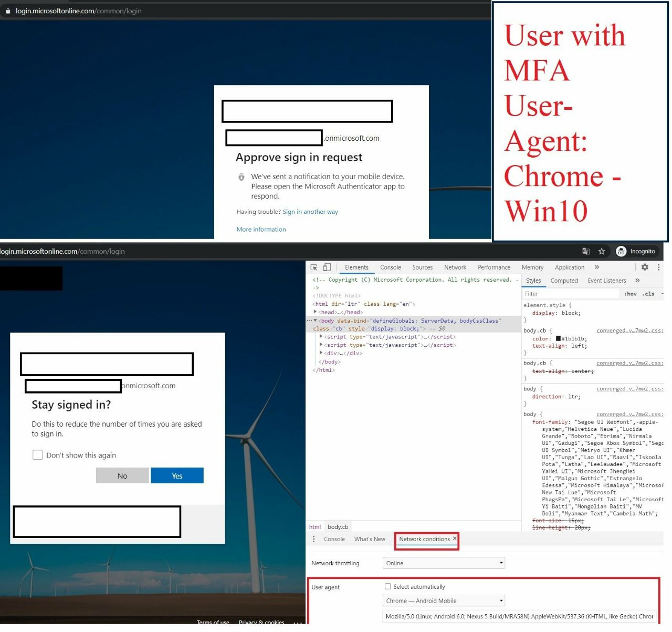The width and height of the screenshot is (672, 632).
Task: Switch to the Application panel tab
Action: (x=570, y=268)
